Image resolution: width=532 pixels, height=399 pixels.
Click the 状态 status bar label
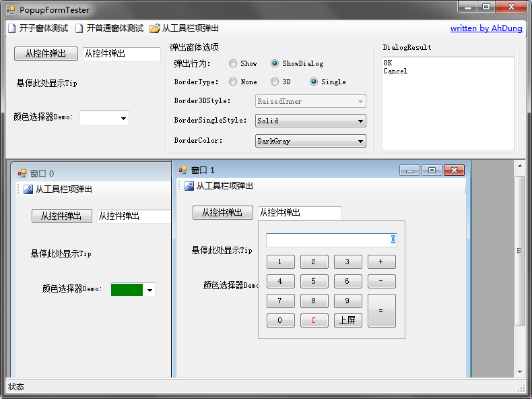click(16, 387)
